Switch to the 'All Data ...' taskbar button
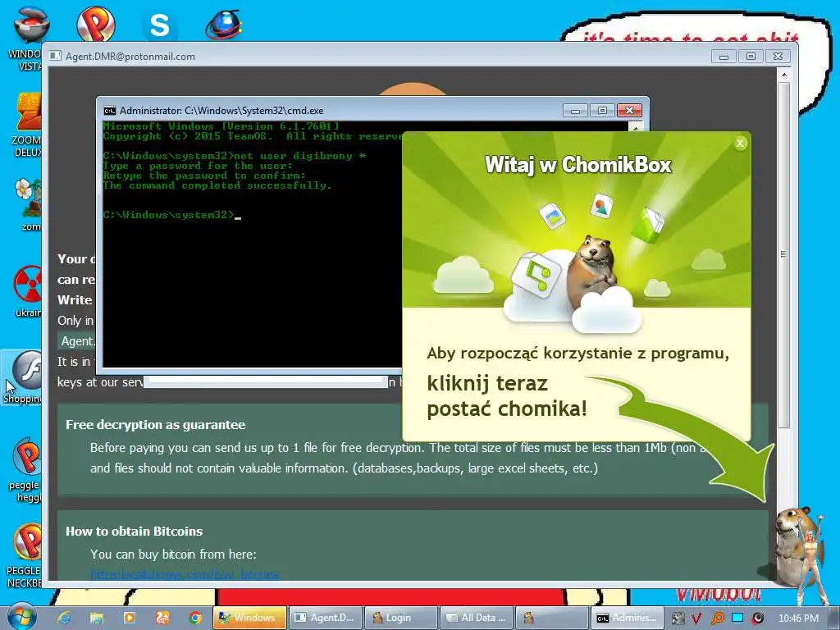840x630 pixels. click(x=477, y=618)
